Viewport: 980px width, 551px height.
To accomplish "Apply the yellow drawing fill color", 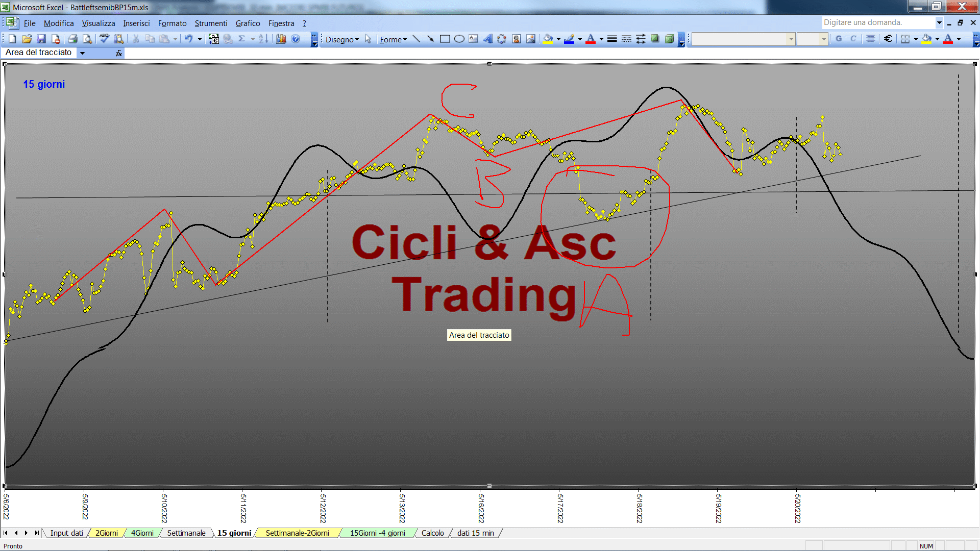I will click(548, 39).
